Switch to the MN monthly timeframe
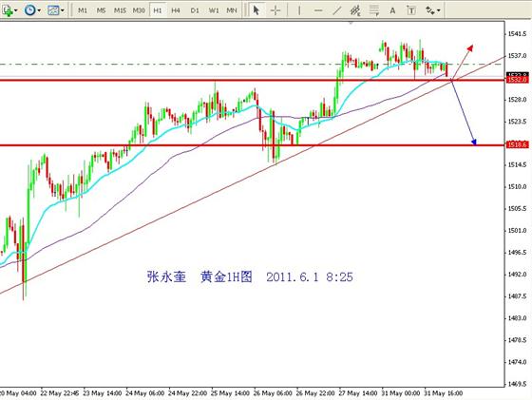The image size is (532, 400). click(x=232, y=10)
